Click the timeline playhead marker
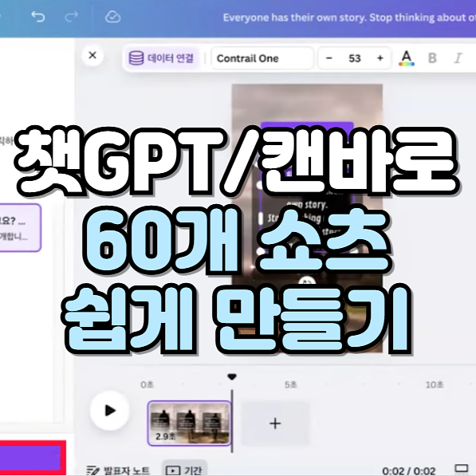Image resolution: width=476 pixels, height=476 pixels. pyautogui.click(x=232, y=377)
